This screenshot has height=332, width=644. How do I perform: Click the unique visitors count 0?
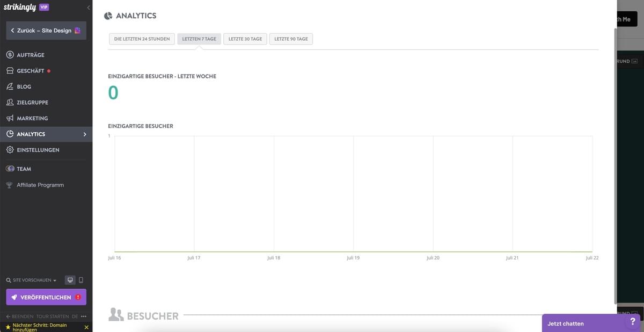113,92
